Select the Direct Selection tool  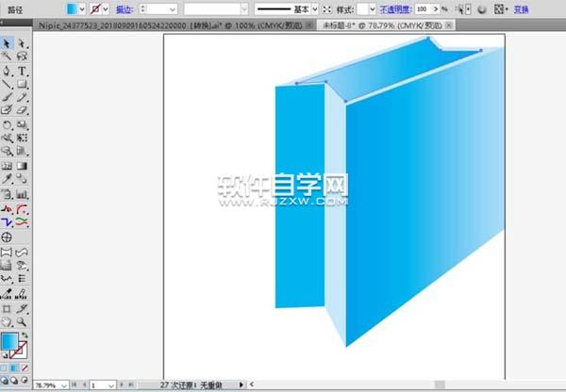22,43
